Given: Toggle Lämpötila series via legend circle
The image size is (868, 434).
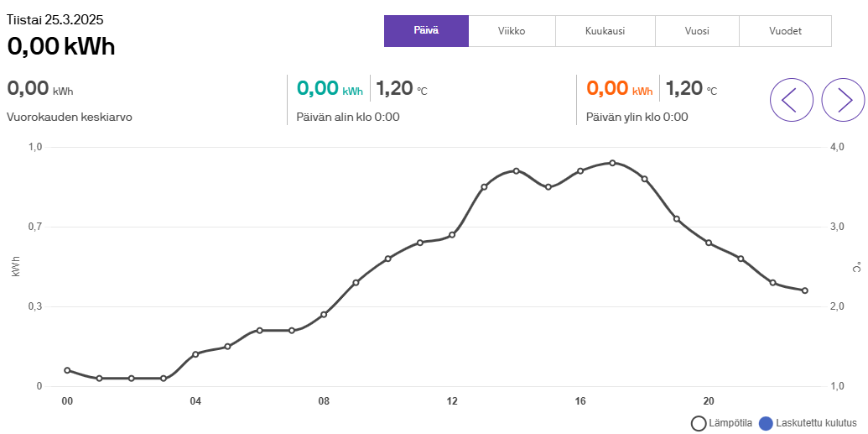Looking at the screenshot, I should [698, 424].
